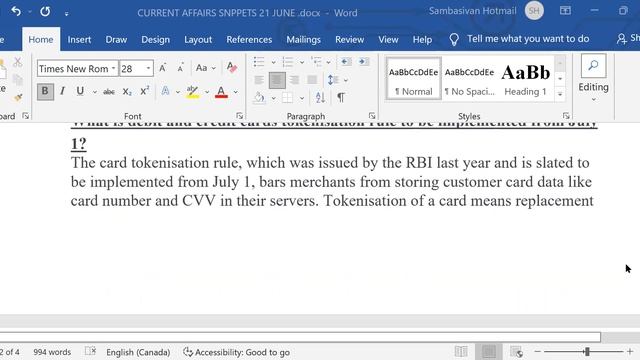
Task: Expand the Styles gallery More arrow
Action: pyautogui.click(x=560, y=94)
